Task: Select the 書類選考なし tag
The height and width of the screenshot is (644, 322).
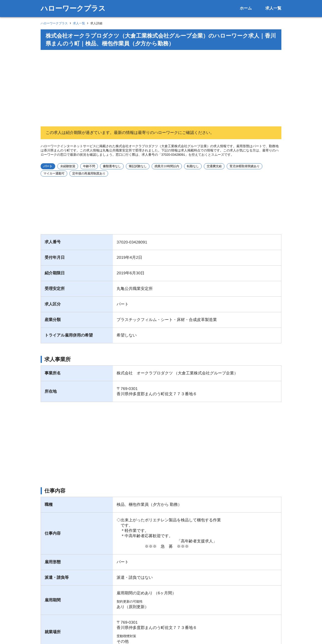Action: (112, 166)
